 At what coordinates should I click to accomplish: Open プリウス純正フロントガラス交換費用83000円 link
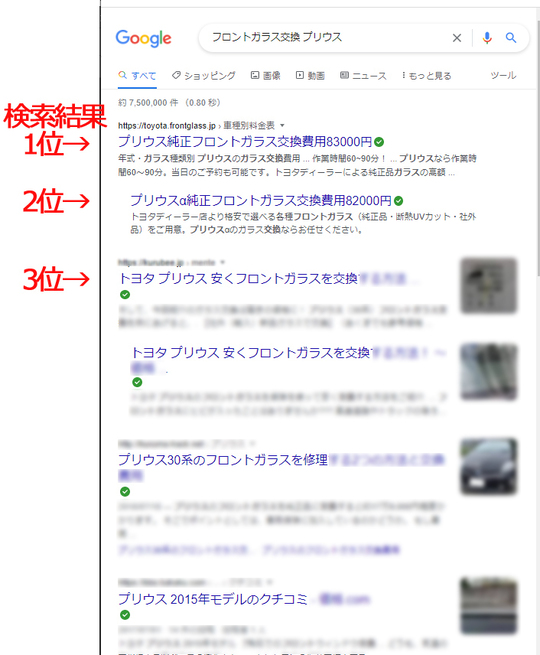click(x=245, y=142)
